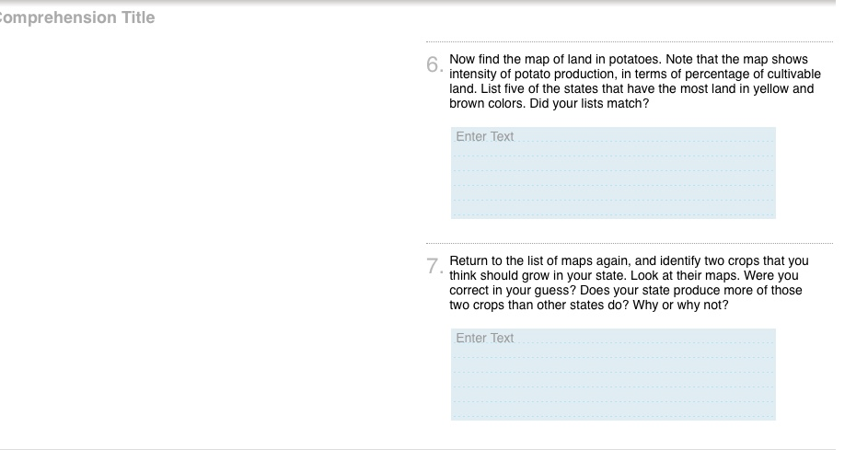Select the question number 6 label
This screenshot has height=450, width=868.
(434, 64)
